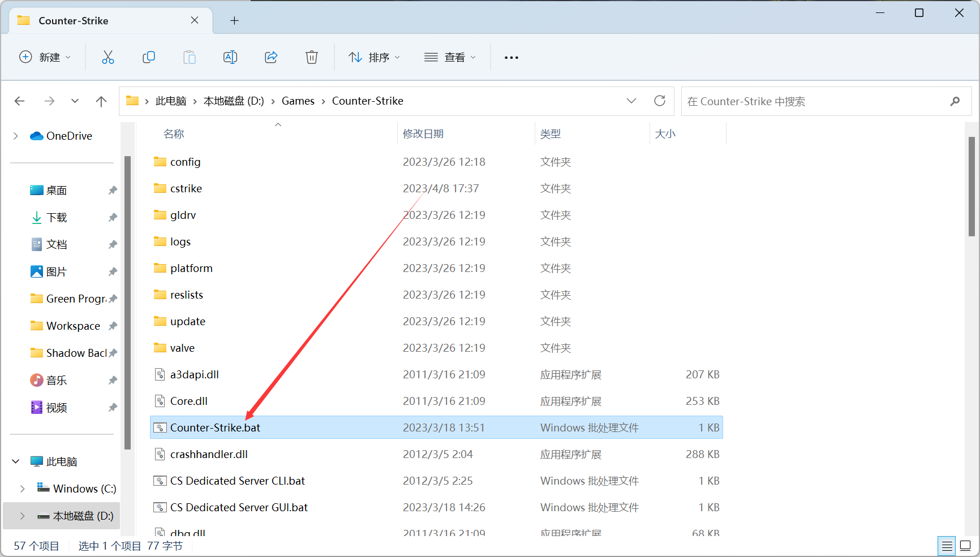Click Games in the breadcrumb path
The height and width of the screenshot is (557, 980).
[x=298, y=101]
